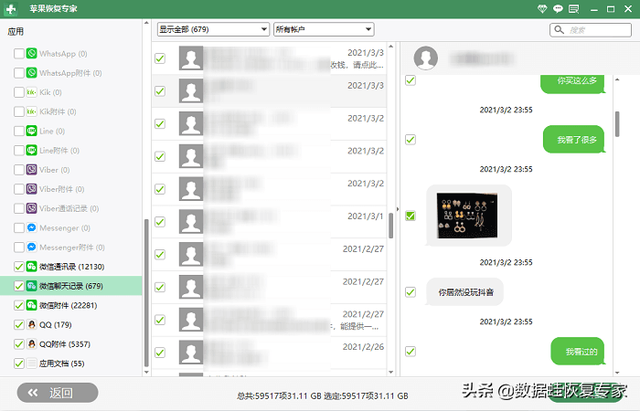Open the conversation dated 2021/2/26
The image size is (640, 411).
tap(269, 353)
